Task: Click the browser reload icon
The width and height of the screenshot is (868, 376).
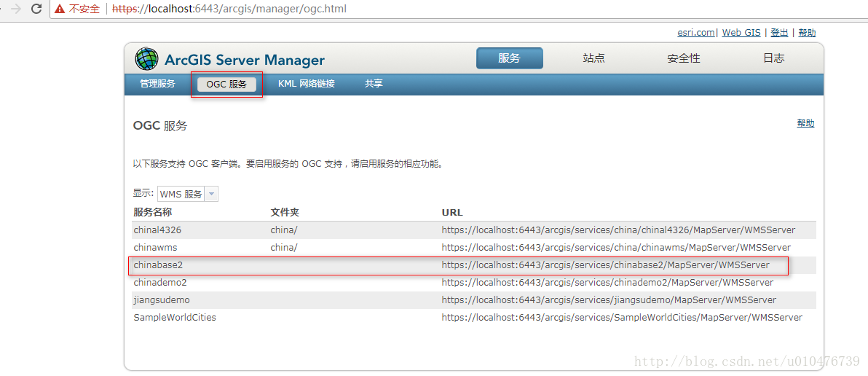Action: coord(36,9)
